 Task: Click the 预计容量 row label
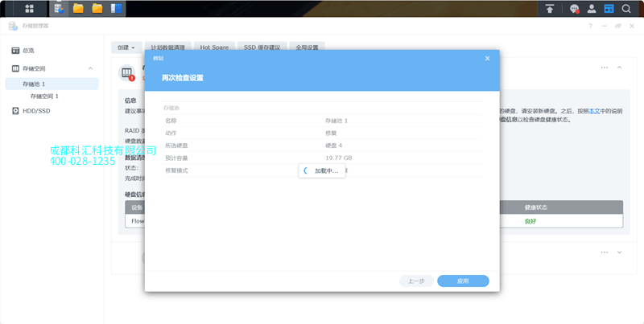[x=176, y=158]
